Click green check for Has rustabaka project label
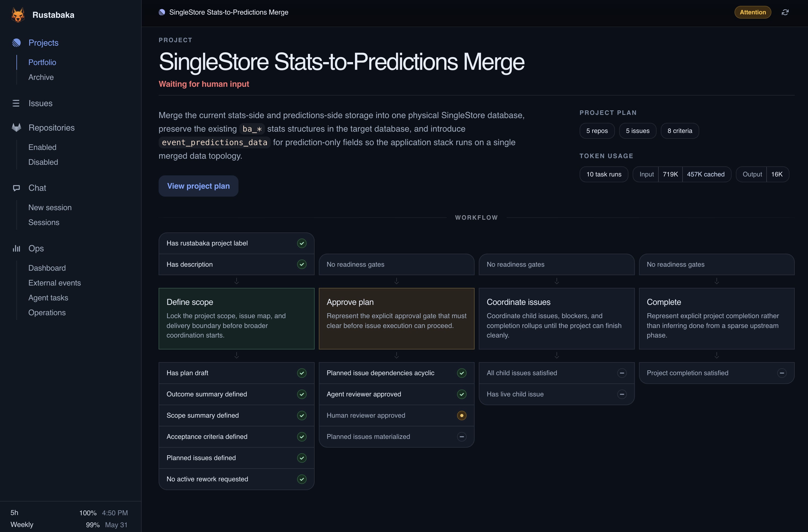The width and height of the screenshot is (808, 532). (x=301, y=243)
